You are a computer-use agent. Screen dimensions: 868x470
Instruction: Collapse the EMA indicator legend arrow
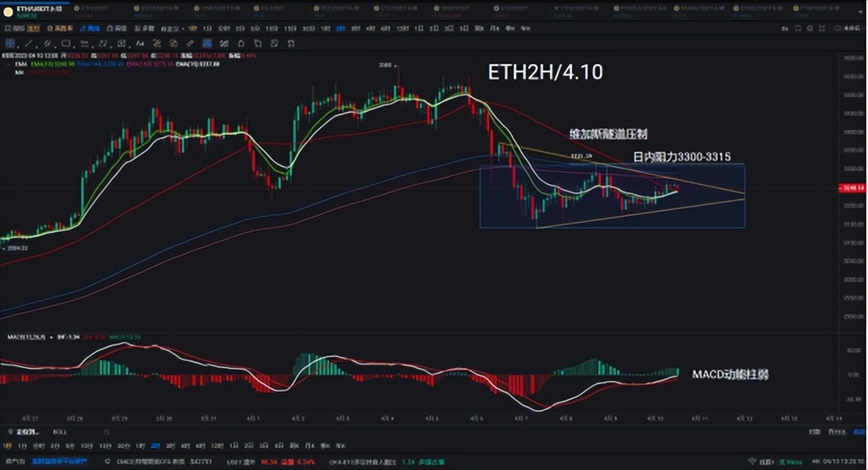click(x=8, y=64)
